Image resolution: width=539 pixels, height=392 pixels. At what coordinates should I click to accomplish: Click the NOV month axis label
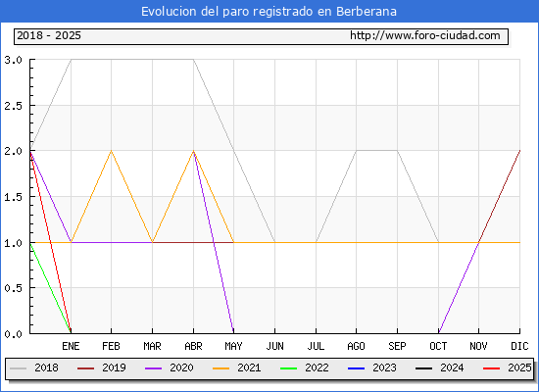(x=478, y=346)
